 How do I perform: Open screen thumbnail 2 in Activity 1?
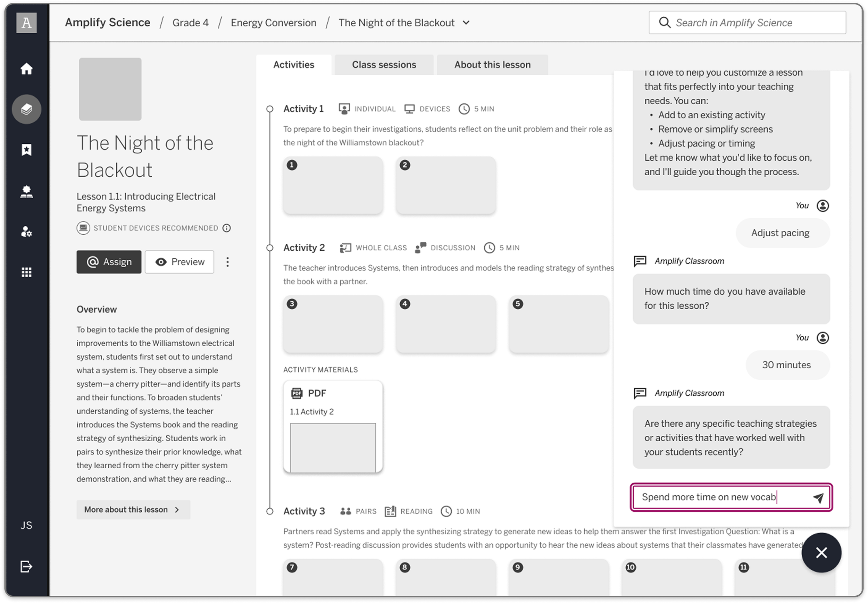(446, 185)
